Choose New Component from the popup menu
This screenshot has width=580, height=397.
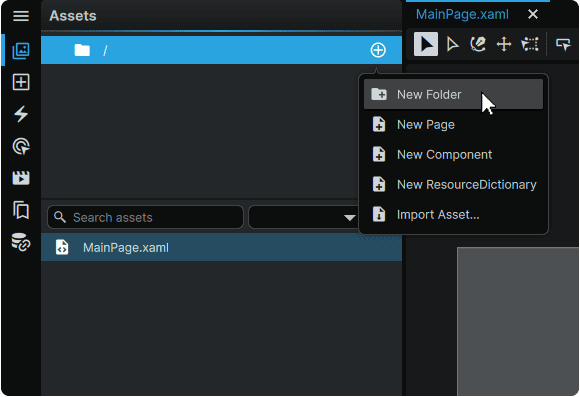pyautogui.click(x=453, y=155)
